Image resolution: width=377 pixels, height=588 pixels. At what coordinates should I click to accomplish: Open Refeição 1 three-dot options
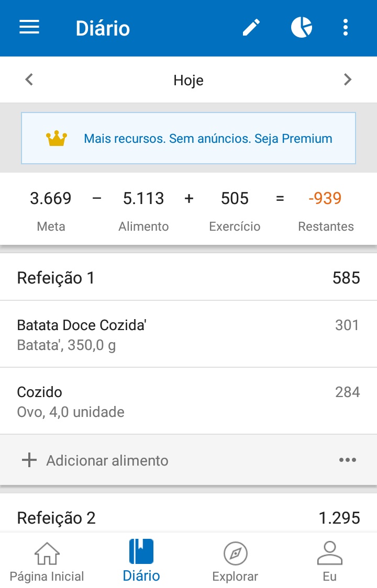pos(348,460)
